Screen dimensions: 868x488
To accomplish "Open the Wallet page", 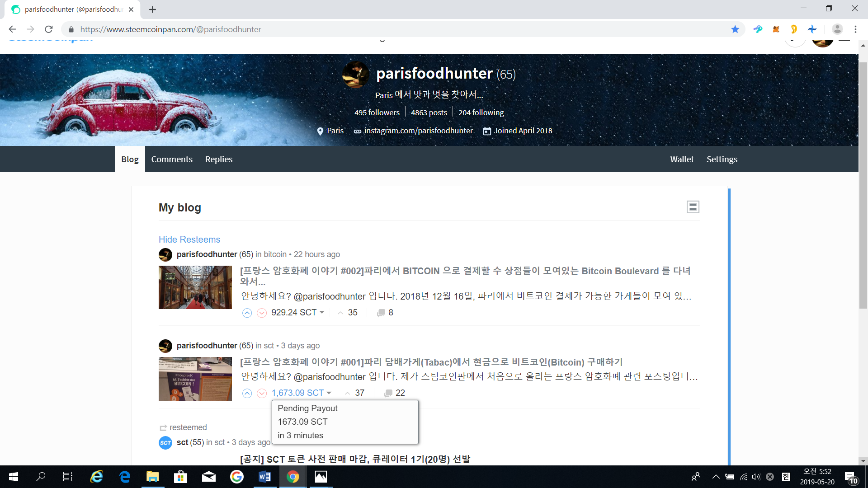I will [x=682, y=159].
